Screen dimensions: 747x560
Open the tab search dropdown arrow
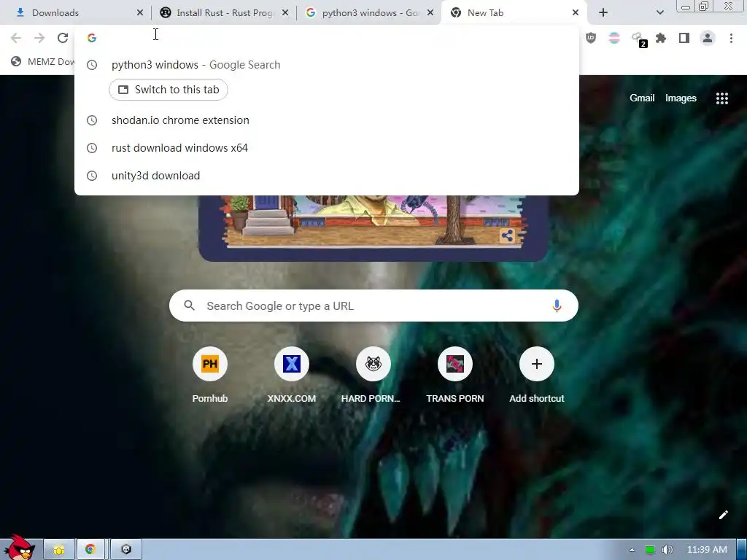point(659,13)
